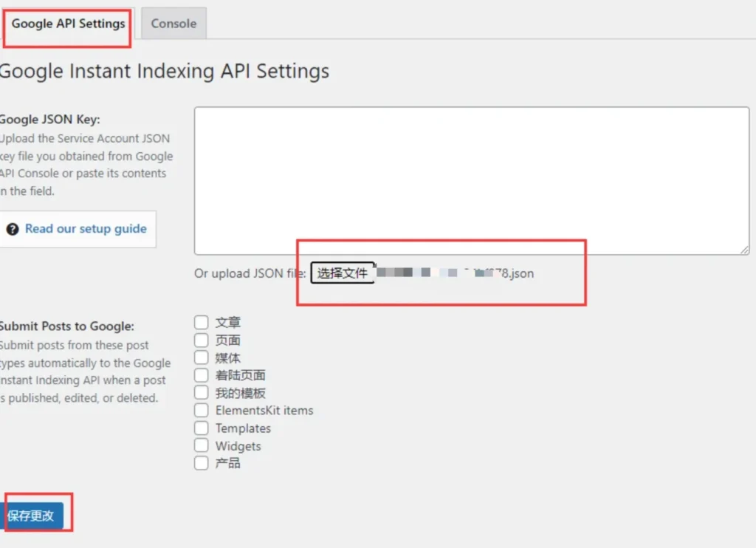The width and height of the screenshot is (756, 548).
Task: Tick the Templates checkbox
Action: click(x=201, y=428)
